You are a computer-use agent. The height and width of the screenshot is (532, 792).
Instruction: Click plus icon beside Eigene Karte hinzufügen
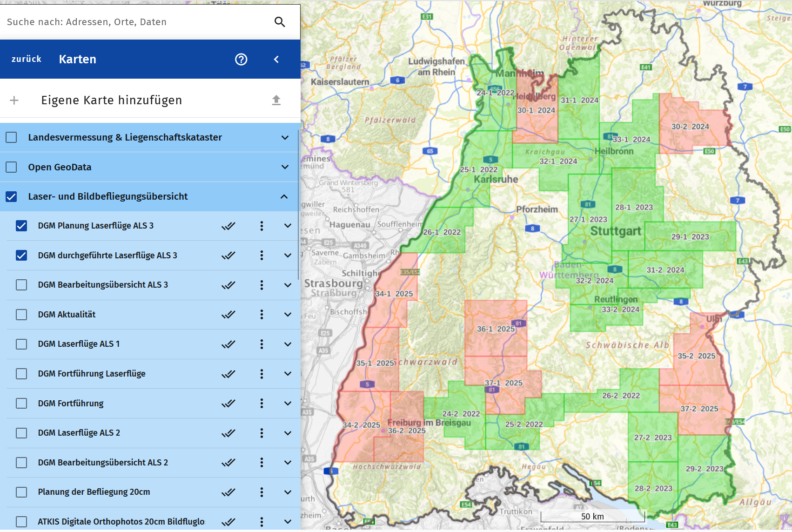coord(14,100)
